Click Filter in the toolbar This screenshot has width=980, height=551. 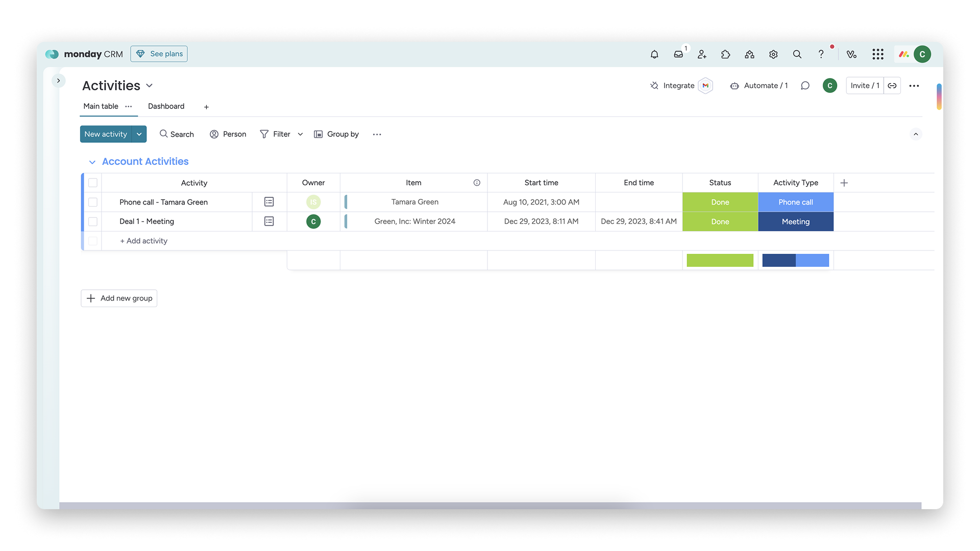276,134
